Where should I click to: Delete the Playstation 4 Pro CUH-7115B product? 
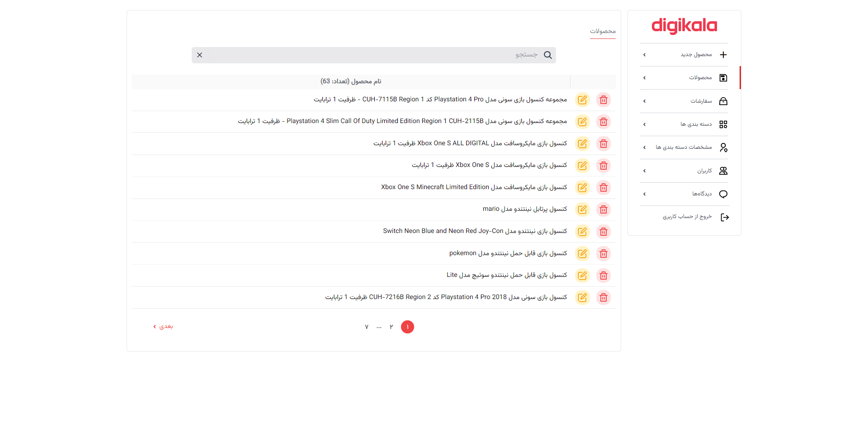603,100
